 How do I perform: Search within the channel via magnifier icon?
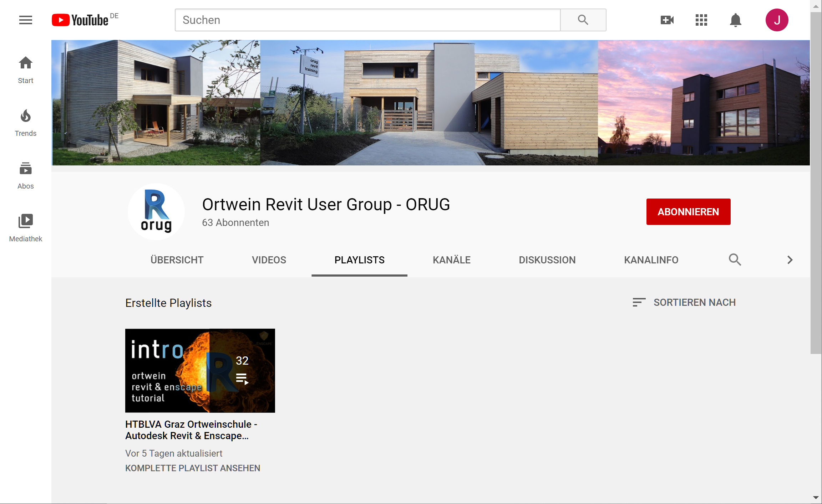point(735,259)
